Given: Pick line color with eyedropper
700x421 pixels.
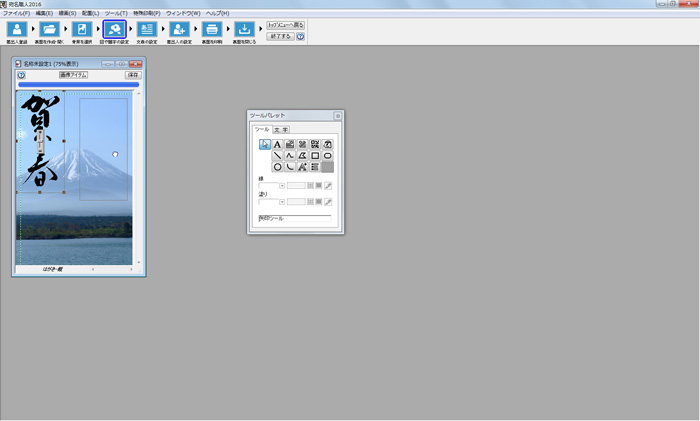Looking at the screenshot, I should point(329,186).
